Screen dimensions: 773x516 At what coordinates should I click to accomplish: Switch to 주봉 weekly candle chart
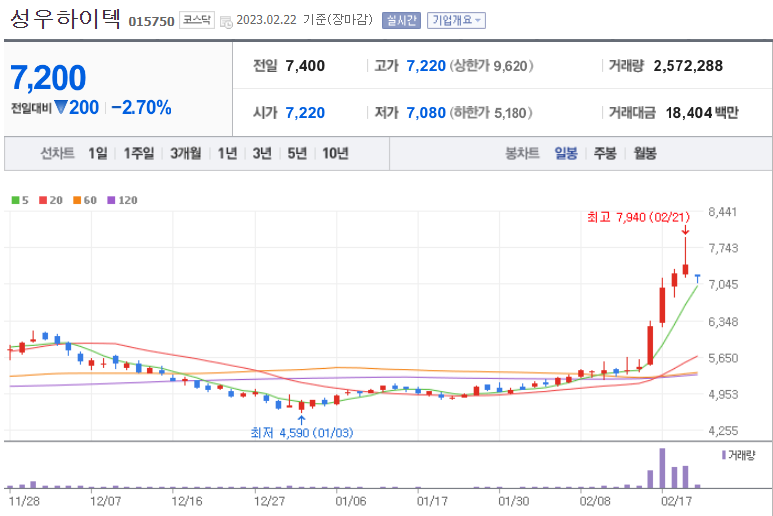pyautogui.click(x=605, y=153)
